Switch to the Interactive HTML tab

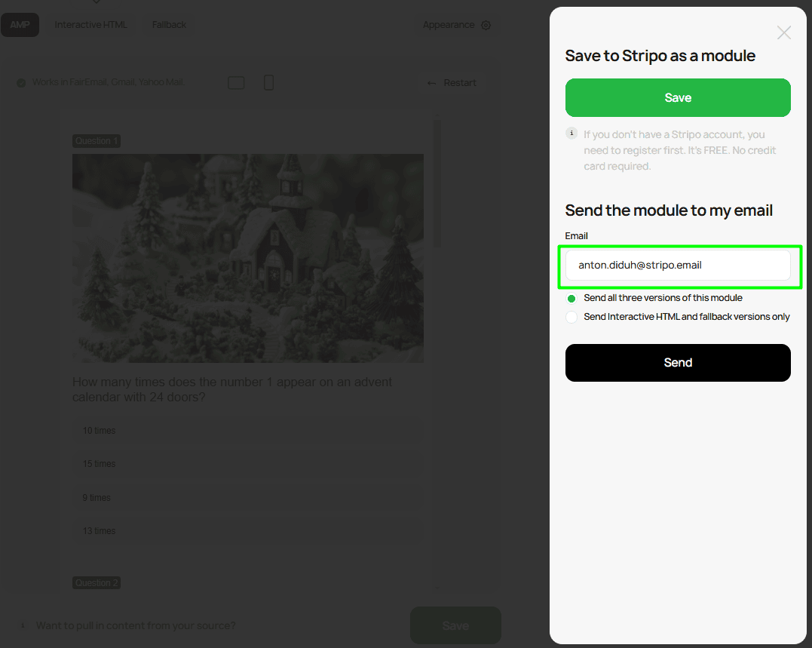(90, 24)
